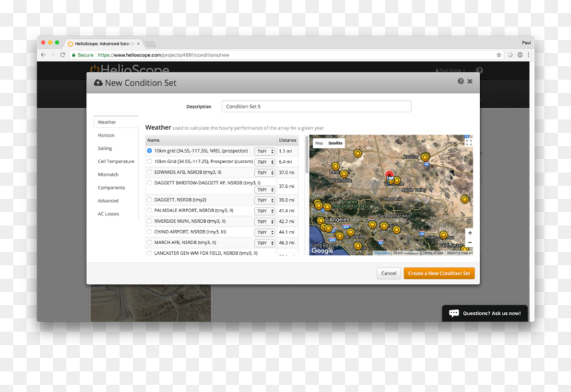Click the red project location pin on the map
Viewport: 571px width, 392px height.
tap(389, 176)
